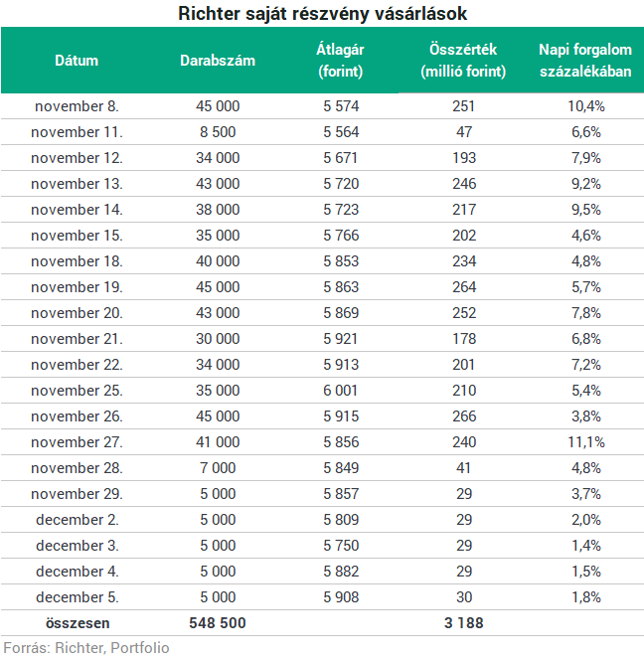Select the 6 001 average price cell
This screenshot has height=662, width=644.
click(340, 391)
